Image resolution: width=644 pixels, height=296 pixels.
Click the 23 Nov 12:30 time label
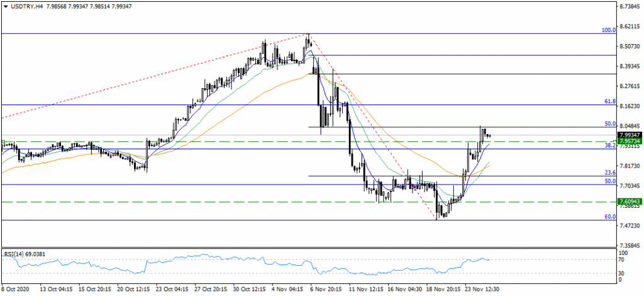[x=483, y=290]
